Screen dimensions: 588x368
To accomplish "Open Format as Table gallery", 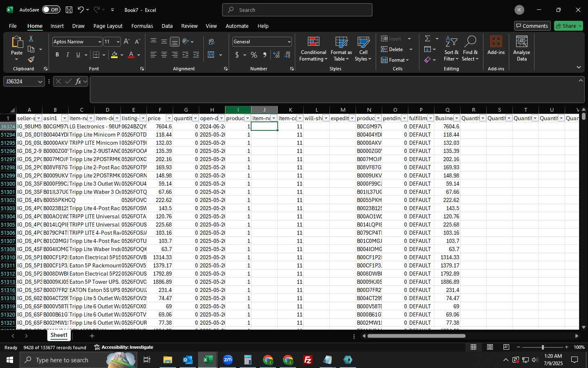I will point(341,49).
